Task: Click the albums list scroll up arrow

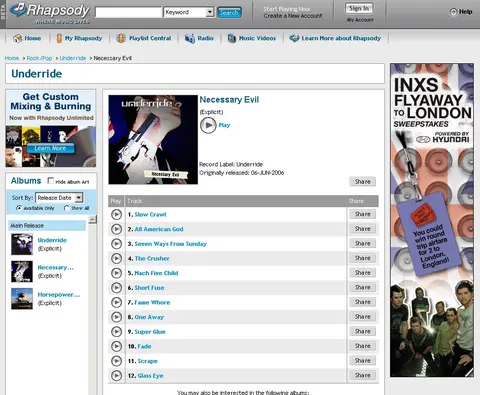Action: tap(92, 219)
